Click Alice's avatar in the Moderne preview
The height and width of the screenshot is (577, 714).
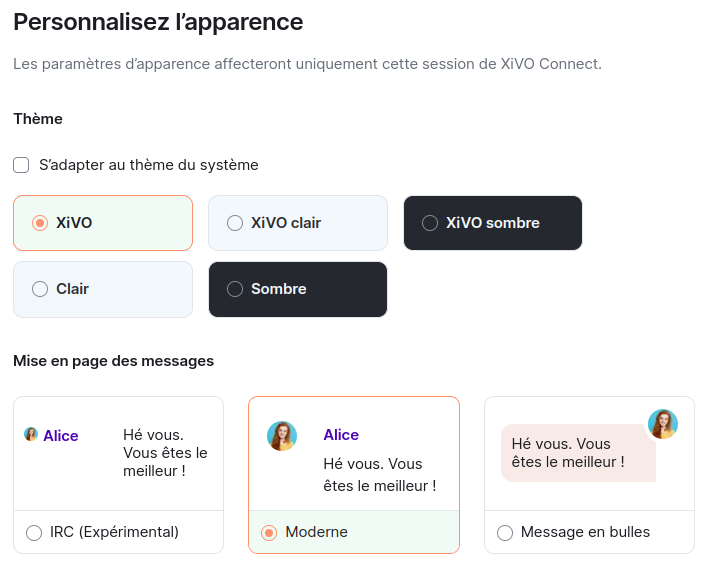(x=282, y=436)
